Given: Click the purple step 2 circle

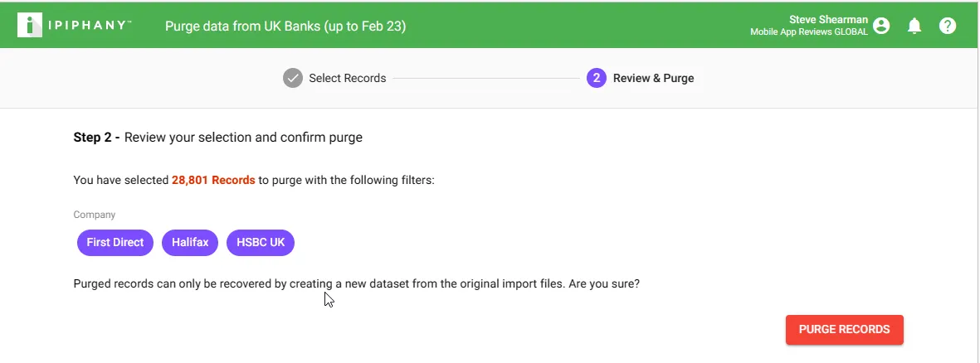Looking at the screenshot, I should 597,78.
